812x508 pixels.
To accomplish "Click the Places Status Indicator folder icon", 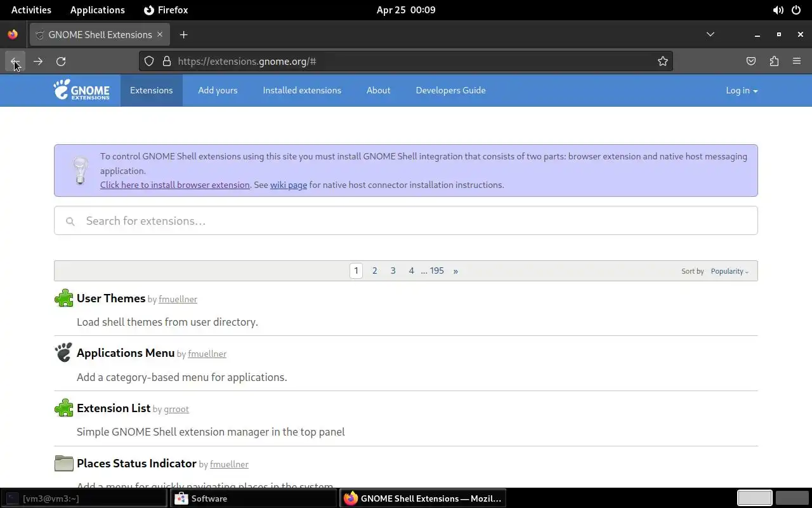I will (64, 464).
